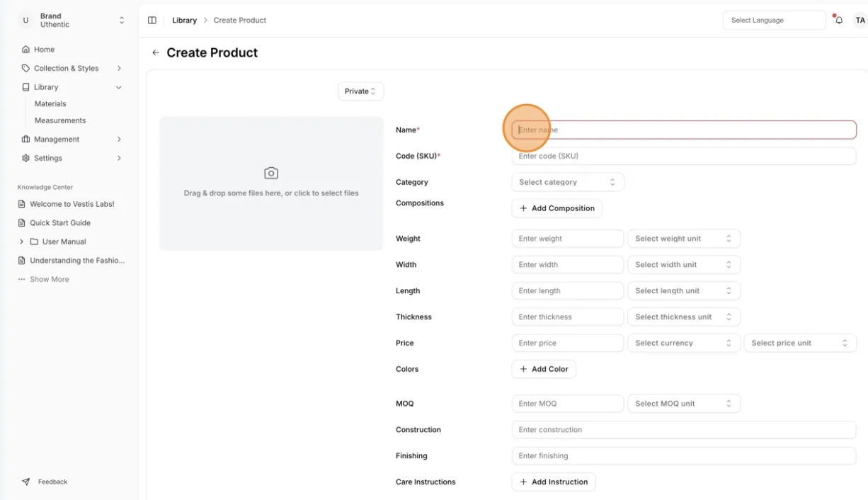Open the notifications bell
Viewport: 868px width, 500px height.
click(839, 21)
